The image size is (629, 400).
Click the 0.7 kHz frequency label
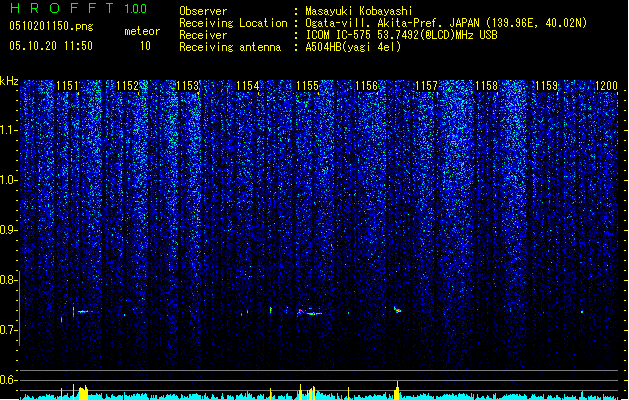click(x=9, y=330)
